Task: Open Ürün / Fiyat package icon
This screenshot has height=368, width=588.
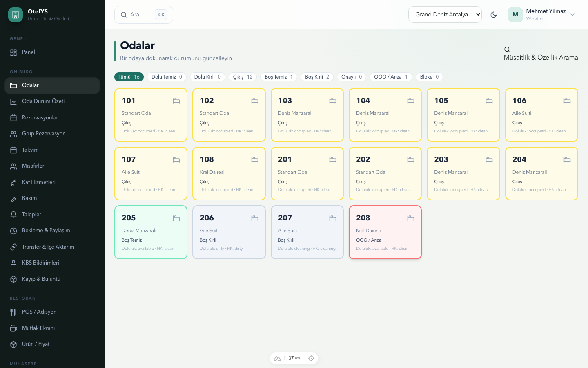Action: 13,344
